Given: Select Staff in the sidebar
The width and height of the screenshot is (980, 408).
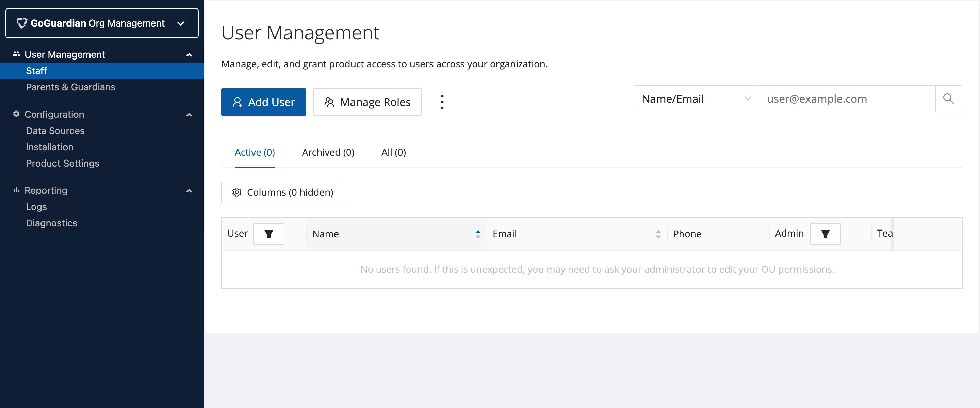Looking at the screenshot, I should 102,71.
